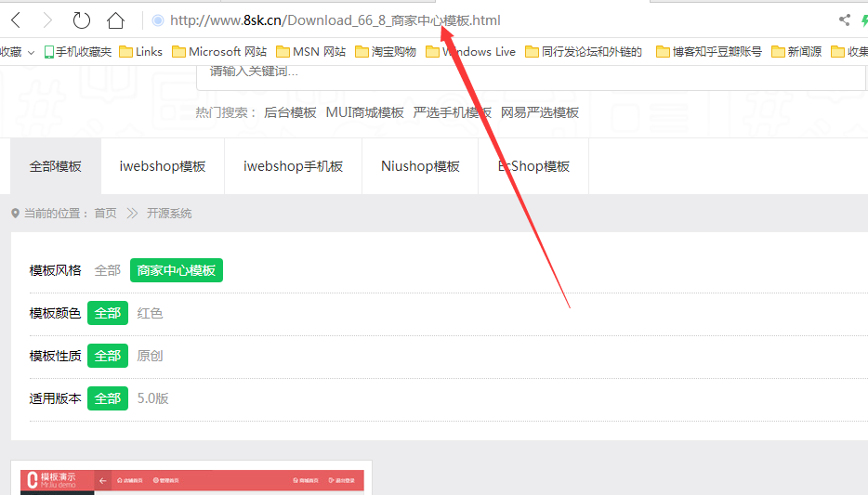Open the MSN 网站 bookmark folder
The image size is (868, 495).
(311, 52)
